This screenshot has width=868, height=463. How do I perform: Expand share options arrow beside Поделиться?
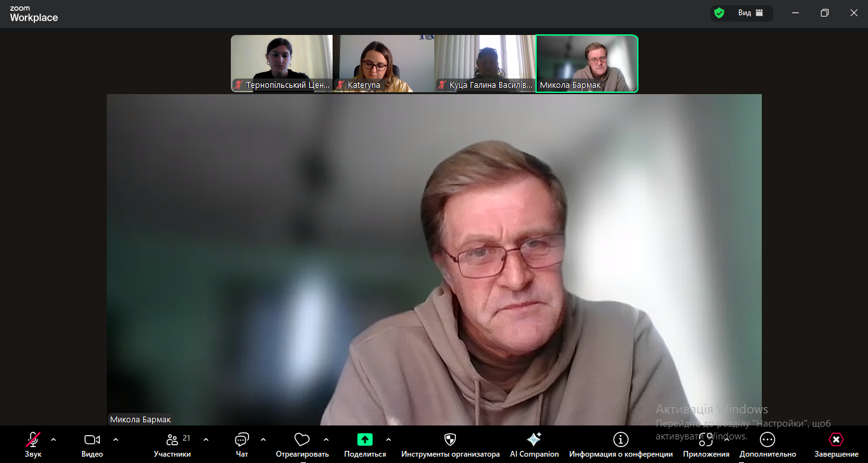[389, 439]
